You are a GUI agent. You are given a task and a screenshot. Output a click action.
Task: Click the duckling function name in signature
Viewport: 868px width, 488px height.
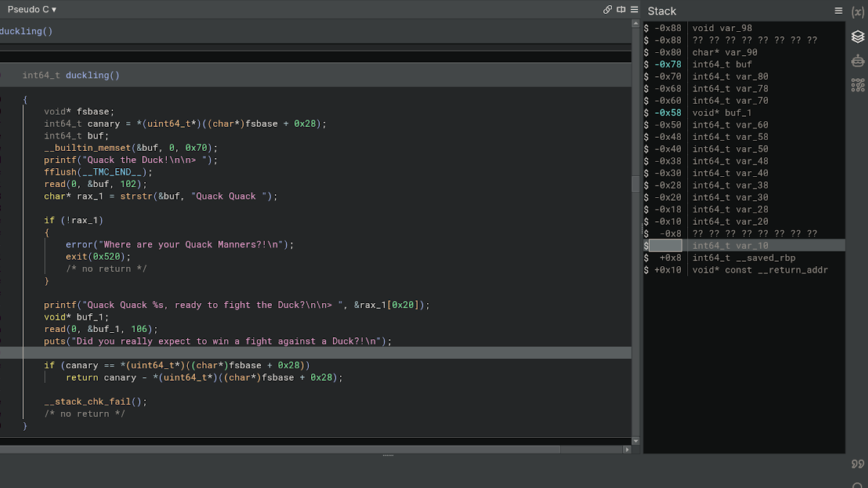[x=87, y=75]
